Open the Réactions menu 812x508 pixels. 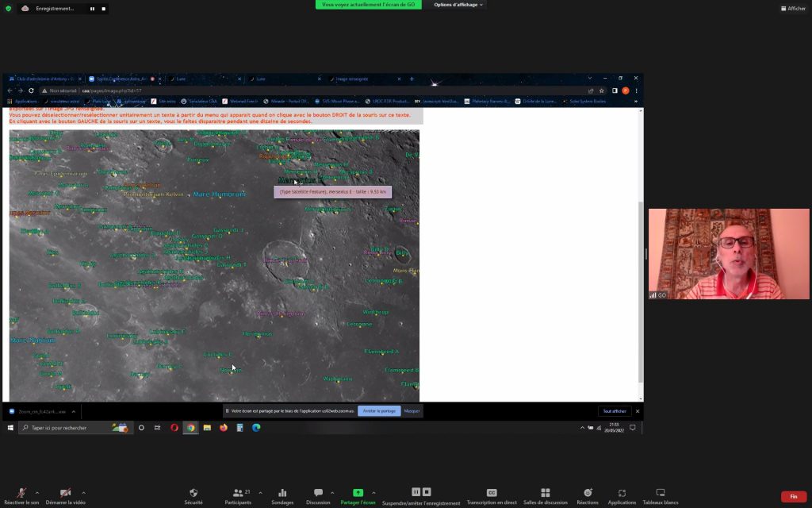pyautogui.click(x=588, y=496)
